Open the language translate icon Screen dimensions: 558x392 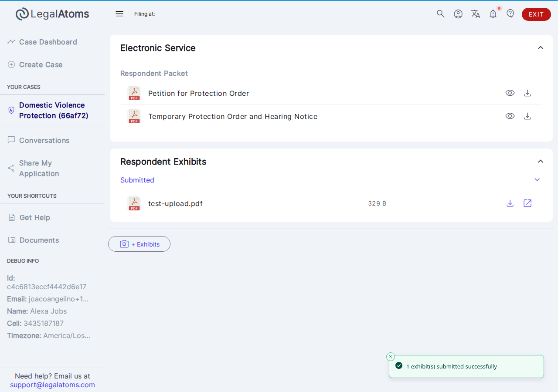[476, 14]
